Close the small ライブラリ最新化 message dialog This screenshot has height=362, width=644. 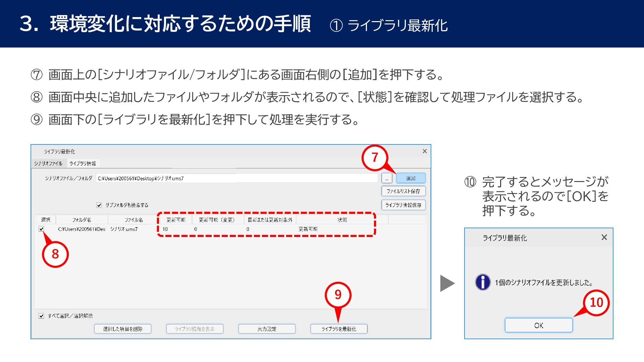(x=604, y=237)
